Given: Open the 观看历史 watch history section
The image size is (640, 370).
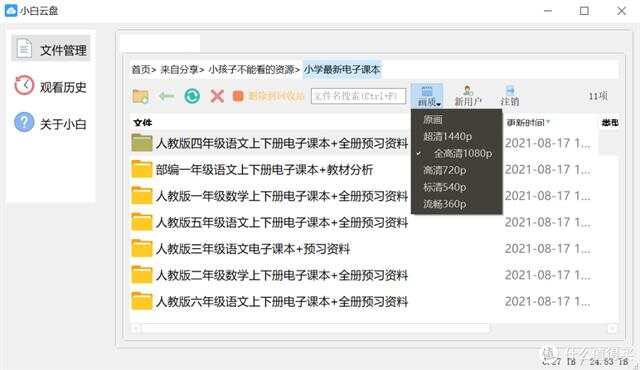Looking at the screenshot, I should [51, 86].
